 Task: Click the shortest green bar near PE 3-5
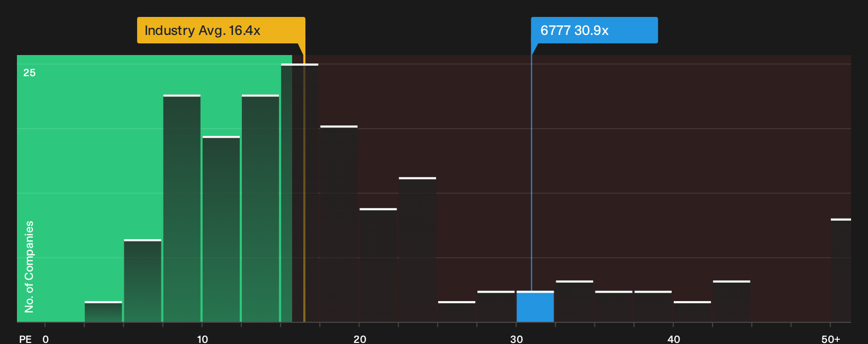[103, 312]
